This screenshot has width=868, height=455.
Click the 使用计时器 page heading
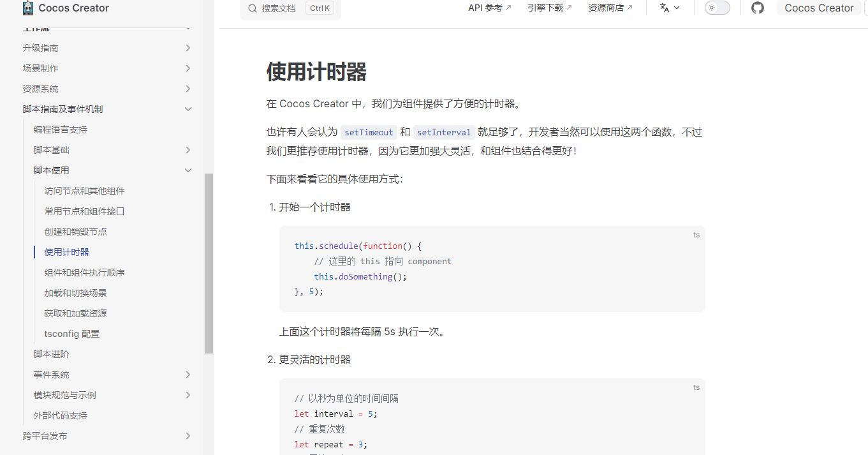pos(316,72)
